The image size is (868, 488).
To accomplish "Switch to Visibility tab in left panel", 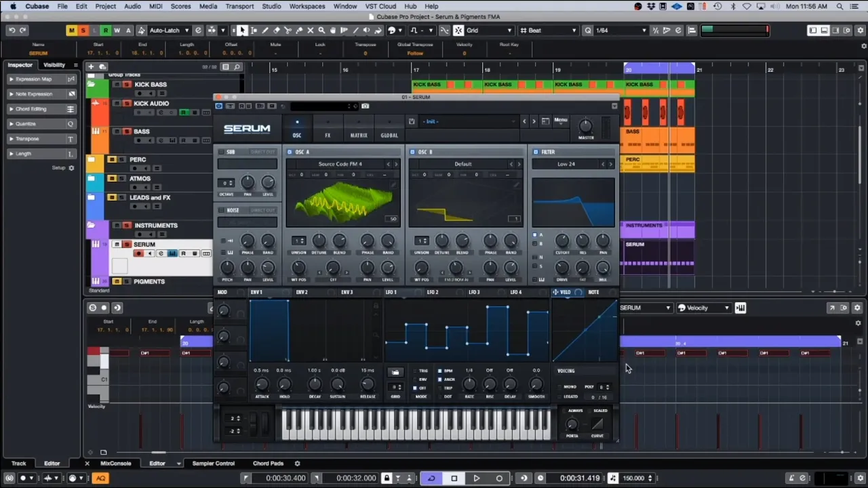I will [x=54, y=65].
